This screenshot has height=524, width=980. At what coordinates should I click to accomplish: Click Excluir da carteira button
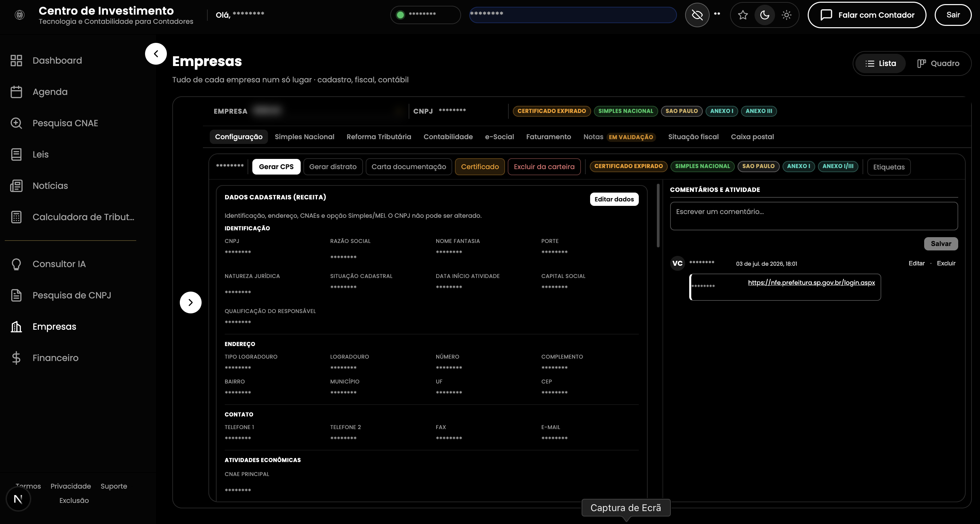pyautogui.click(x=544, y=166)
